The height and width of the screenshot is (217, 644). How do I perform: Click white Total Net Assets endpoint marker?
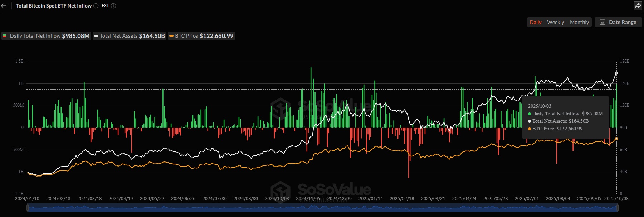(x=616, y=73)
